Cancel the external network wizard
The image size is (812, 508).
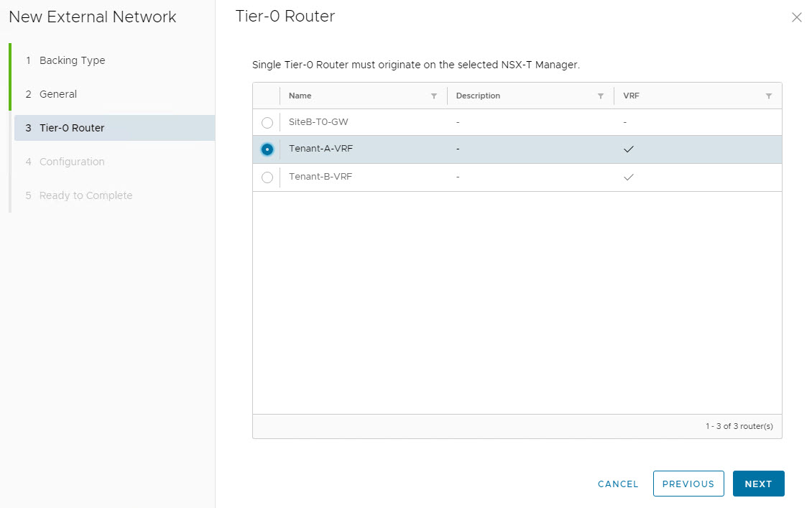click(618, 484)
